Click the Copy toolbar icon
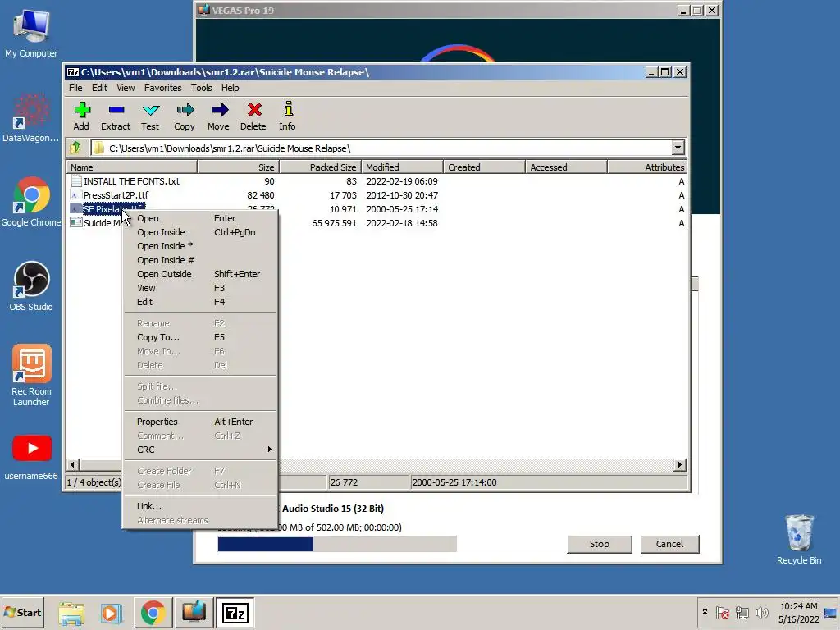 click(185, 116)
